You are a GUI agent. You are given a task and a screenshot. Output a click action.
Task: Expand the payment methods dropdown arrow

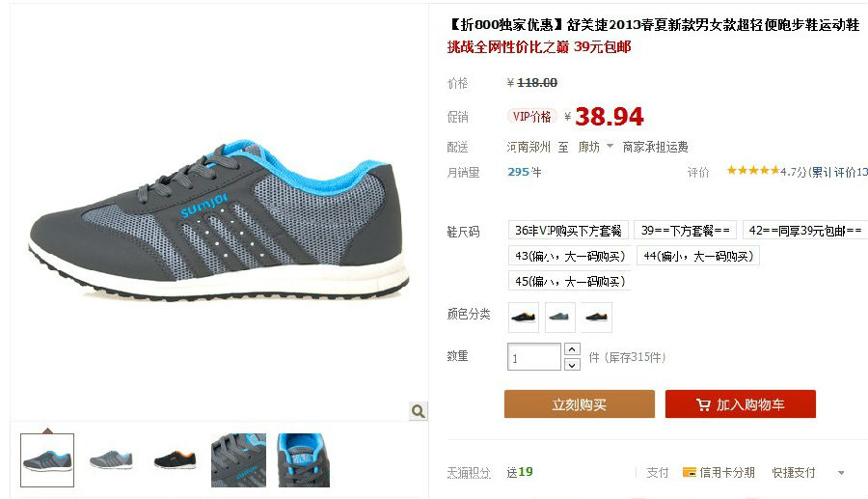click(841, 473)
